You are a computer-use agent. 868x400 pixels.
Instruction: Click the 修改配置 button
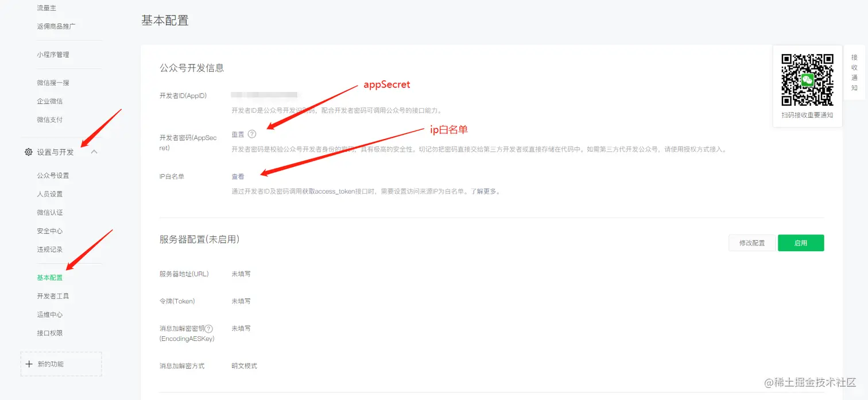coord(752,243)
